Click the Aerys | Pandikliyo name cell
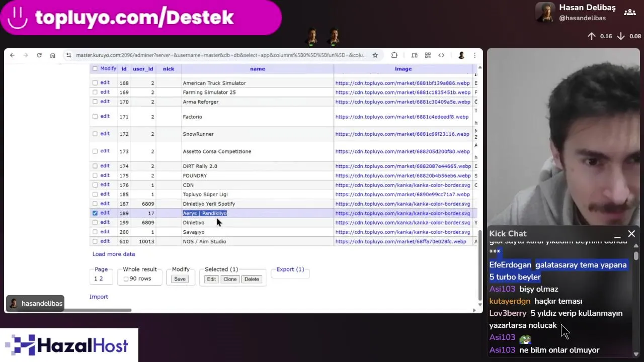Viewport: 644px width, 362px height. (x=257, y=213)
